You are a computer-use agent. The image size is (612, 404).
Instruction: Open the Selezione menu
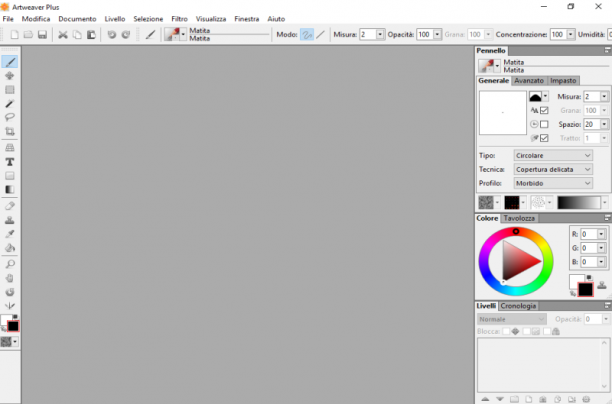coord(148,19)
